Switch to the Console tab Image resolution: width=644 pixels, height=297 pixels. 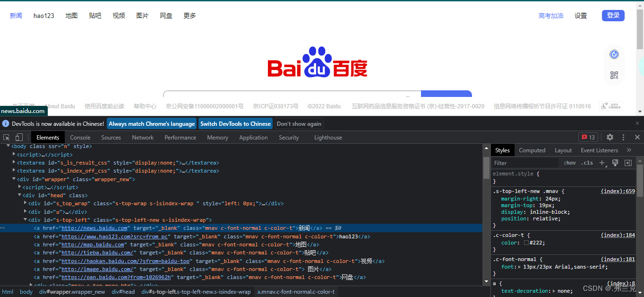pos(80,137)
